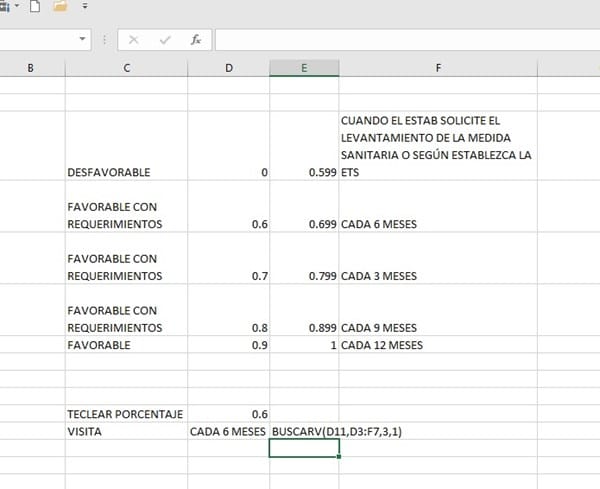Click the CADA 6 MESES result in column D

[x=228, y=431]
